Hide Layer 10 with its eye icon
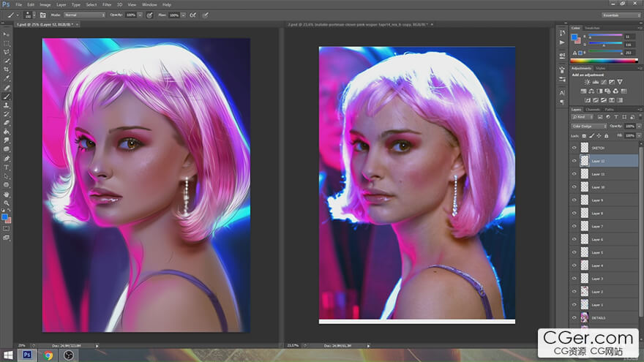 pos(574,187)
